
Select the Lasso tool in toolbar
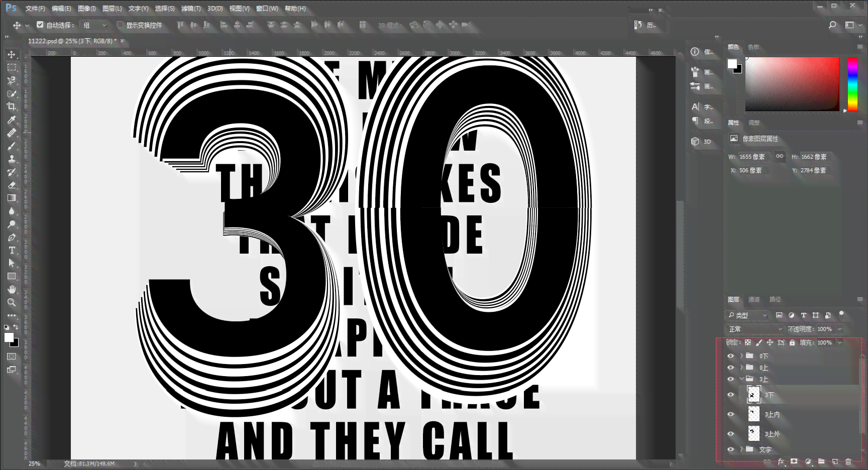click(12, 80)
